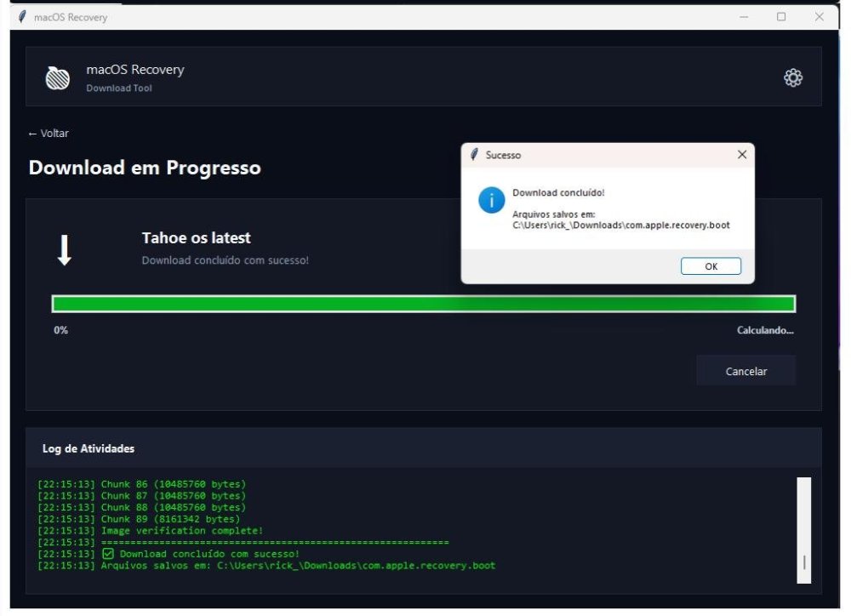
Task: Click the saved path text in the dialog
Action: [621, 225]
